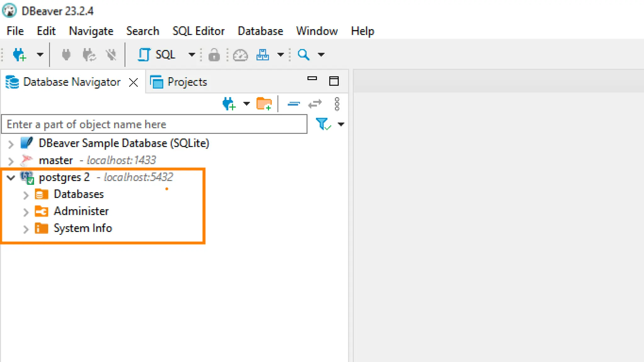Open a new SQL script with SQL button
The height and width of the screenshot is (362, 644).
point(156,55)
